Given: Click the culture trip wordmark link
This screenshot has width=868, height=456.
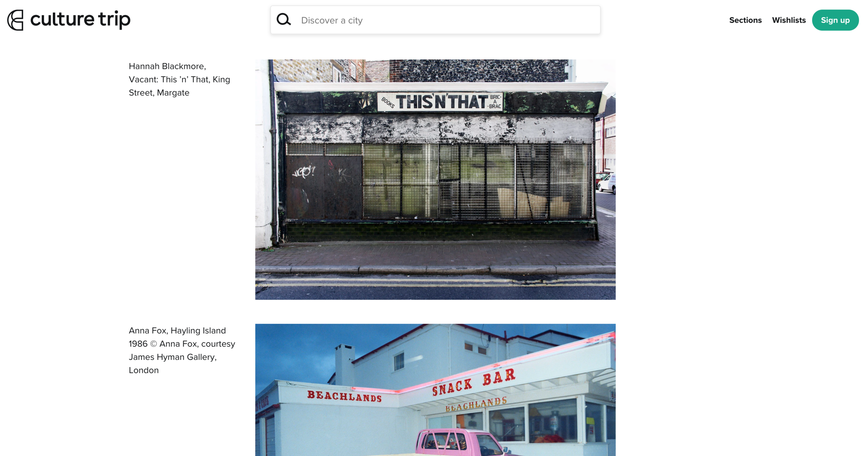Looking at the screenshot, I should [x=80, y=19].
